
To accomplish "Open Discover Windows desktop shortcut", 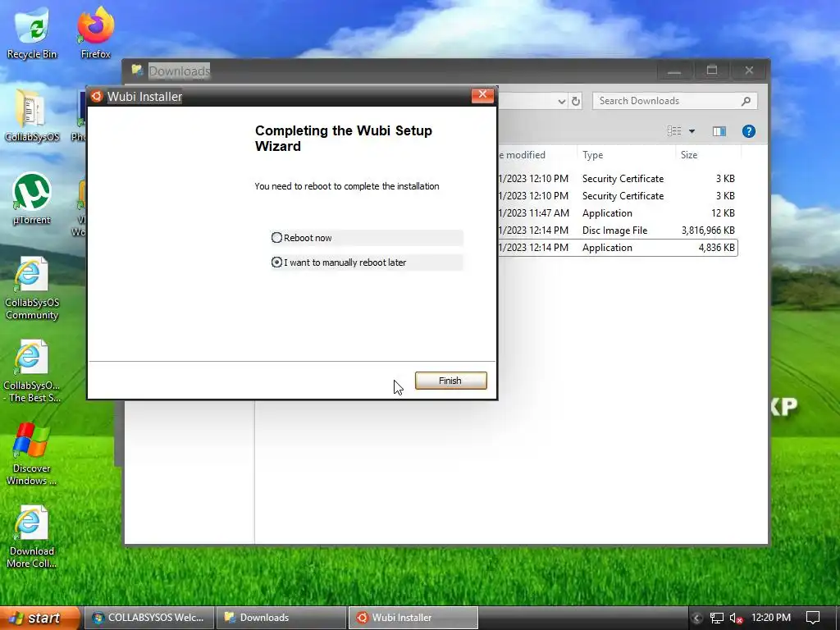I will (32, 454).
